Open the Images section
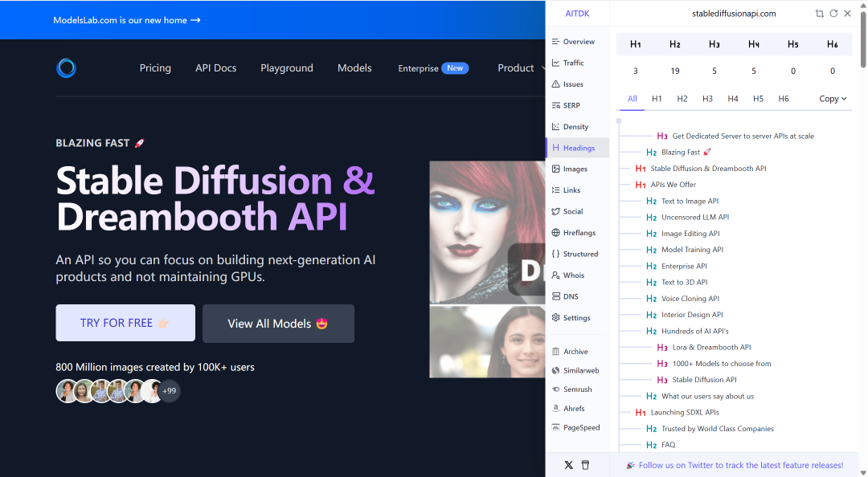The width and height of the screenshot is (868, 477). click(x=570, y=169)
